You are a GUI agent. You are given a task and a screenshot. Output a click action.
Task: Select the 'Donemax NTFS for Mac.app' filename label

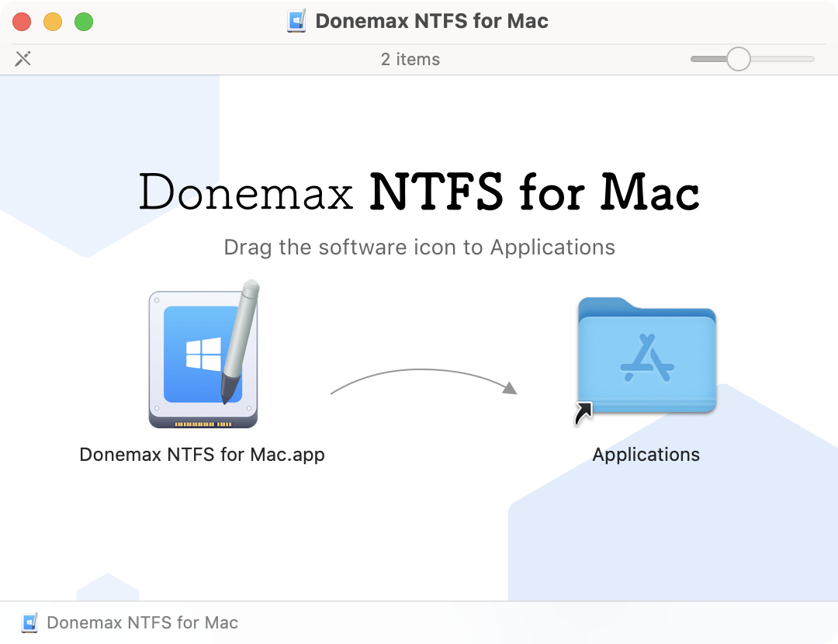coord(202,455)
